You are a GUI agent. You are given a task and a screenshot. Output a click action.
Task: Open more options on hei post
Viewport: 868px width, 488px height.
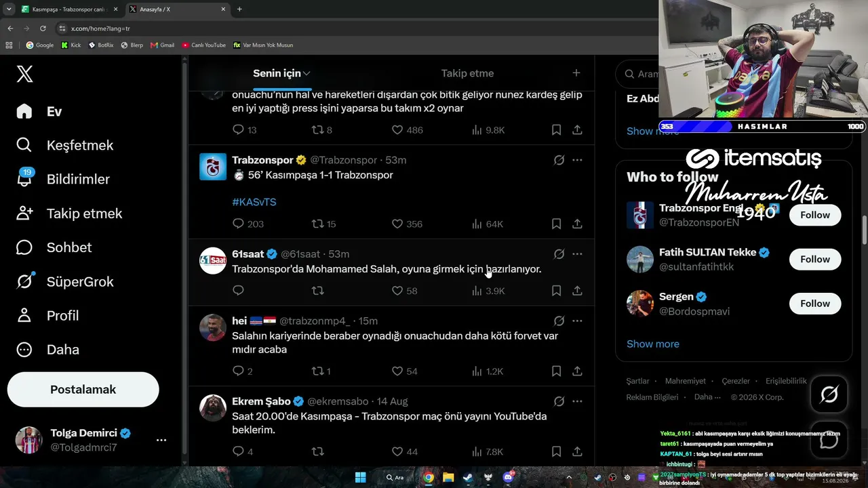(x=577, y=321)
